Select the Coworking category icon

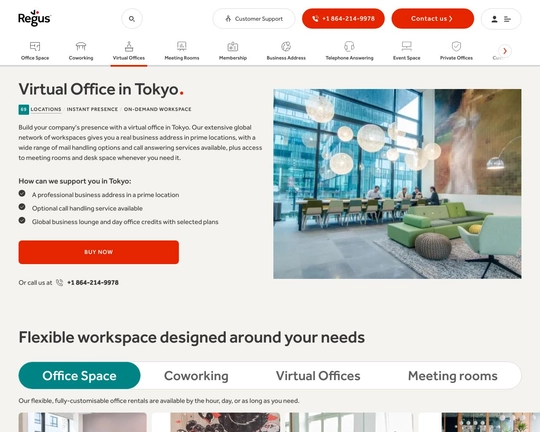coord(81,46)
